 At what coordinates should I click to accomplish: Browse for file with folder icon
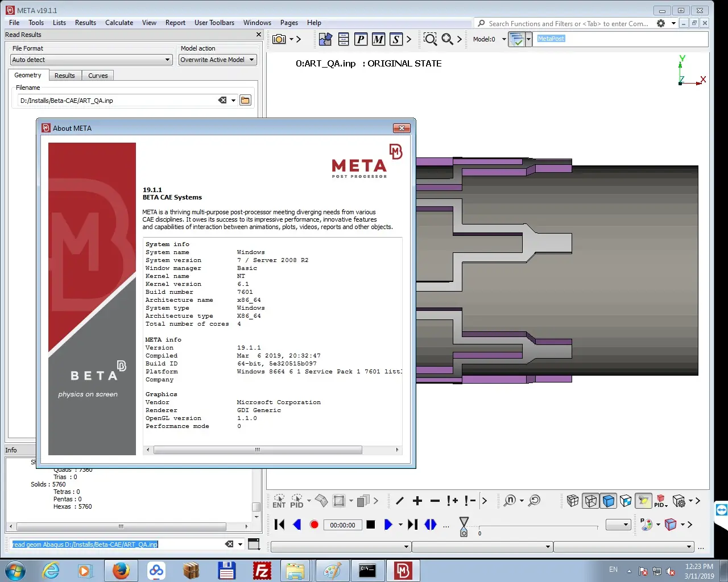click(245, 101)
